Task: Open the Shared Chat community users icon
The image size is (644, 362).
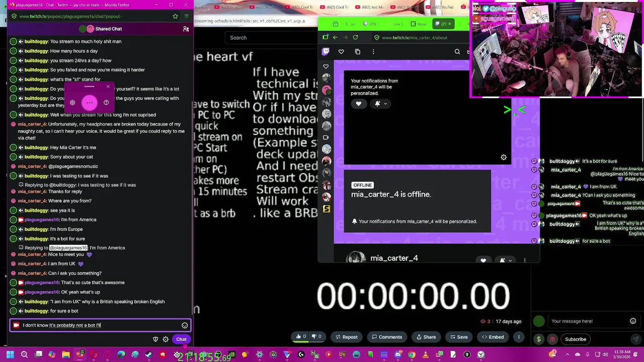Action: [x=186, y=29]
